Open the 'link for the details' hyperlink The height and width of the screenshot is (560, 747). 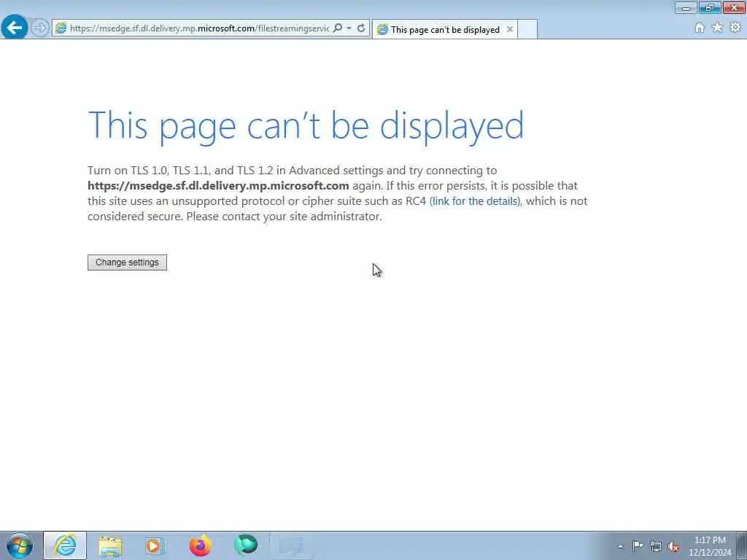476,201
